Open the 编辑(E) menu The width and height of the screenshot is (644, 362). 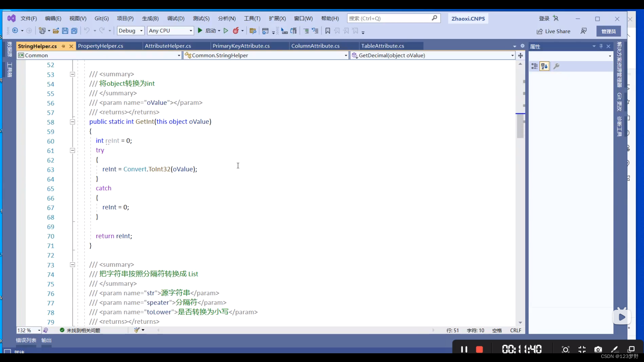coord(53,18)
